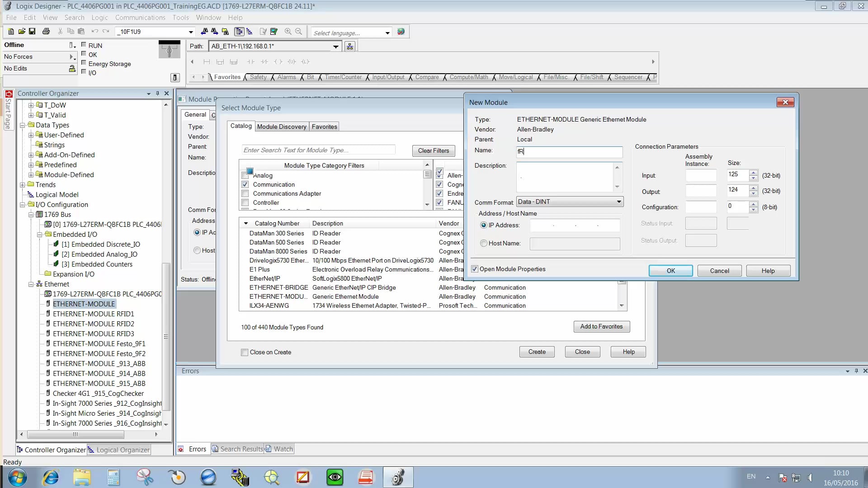Select the ETHERNET-BRIDGE catalog entry
The width and height of the screenshot is (868, 488).
pyautogui.click(x=278, y=287)
